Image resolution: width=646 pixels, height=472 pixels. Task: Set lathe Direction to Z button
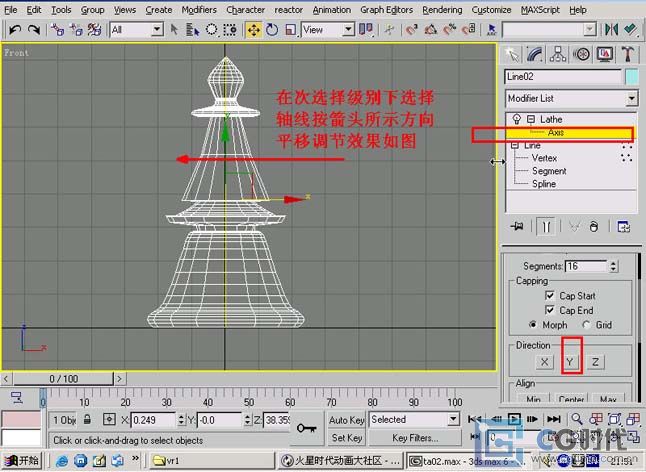click(x=595, y=362)
